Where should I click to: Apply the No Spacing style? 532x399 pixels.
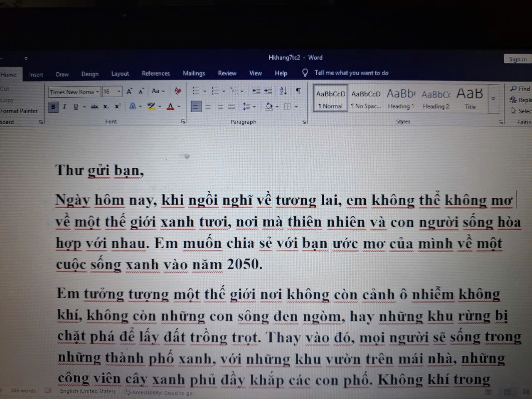[x=366, y=99]
